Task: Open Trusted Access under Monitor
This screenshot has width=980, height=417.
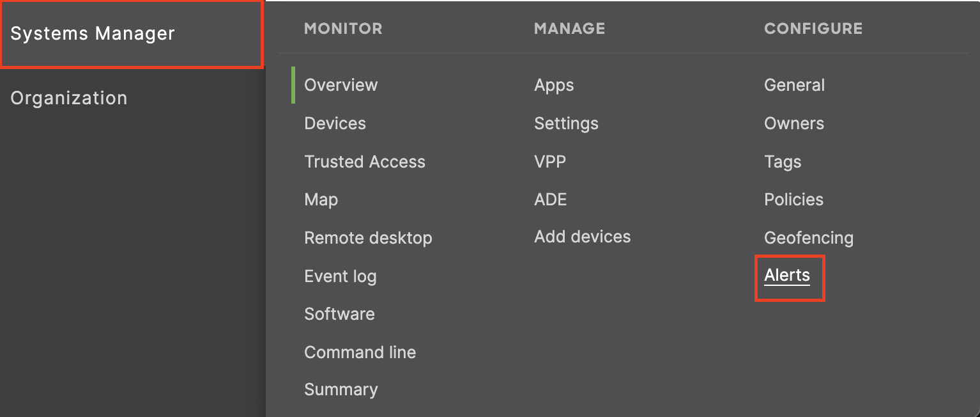Action: [x=364, y=162]
